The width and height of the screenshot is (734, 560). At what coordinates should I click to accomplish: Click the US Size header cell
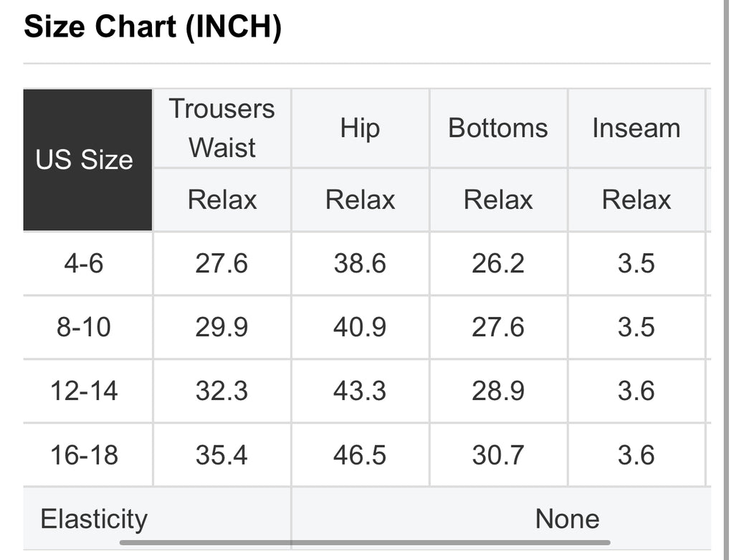pos(88,160)
